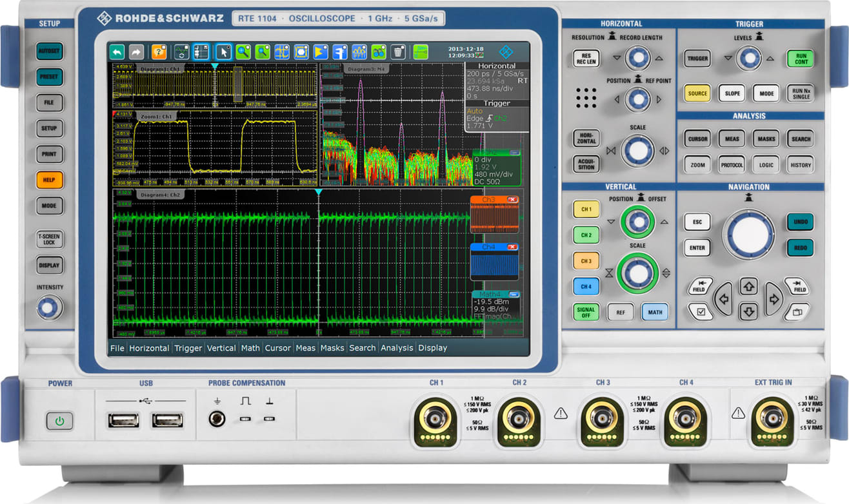Screen dimensions: 849x504
Task: Minimize the Math4 signal panel
Action: point(514,294)
